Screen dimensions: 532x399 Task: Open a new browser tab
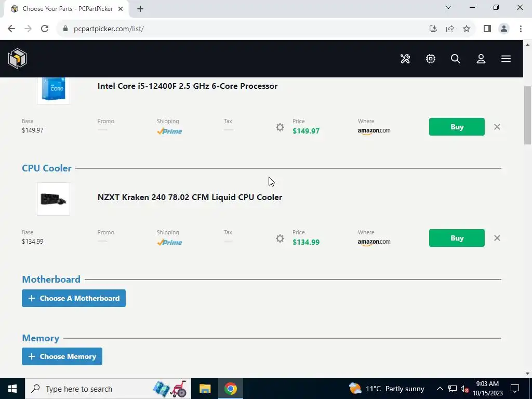140,9
